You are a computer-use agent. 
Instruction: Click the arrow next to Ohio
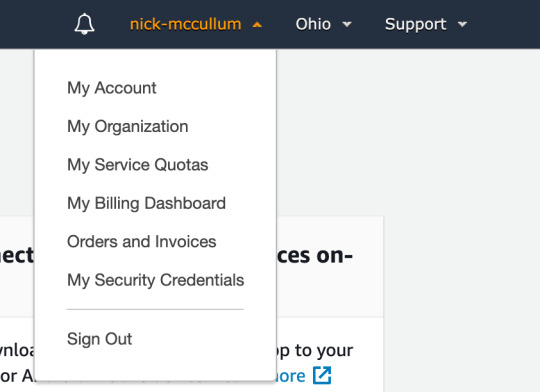click(347, 24)
